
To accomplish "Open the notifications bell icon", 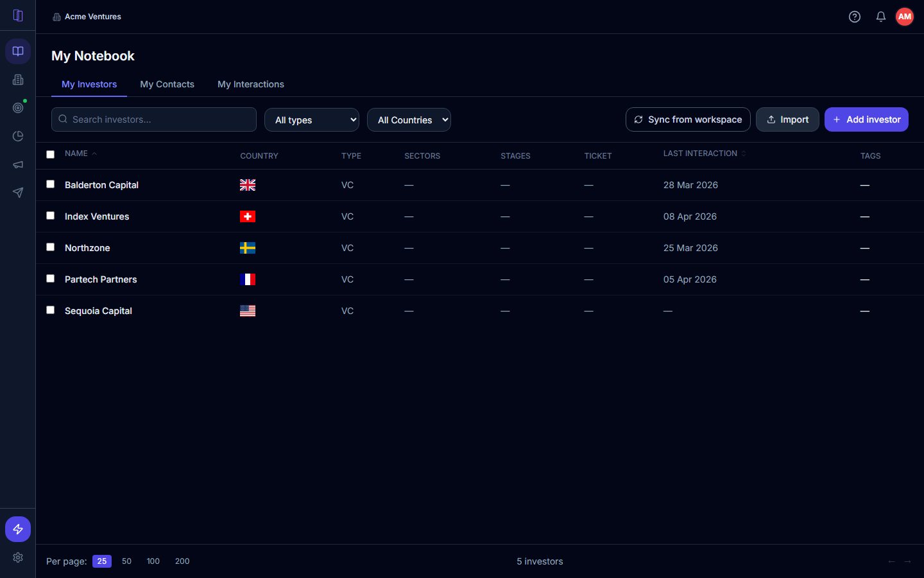I will [881, 17].
